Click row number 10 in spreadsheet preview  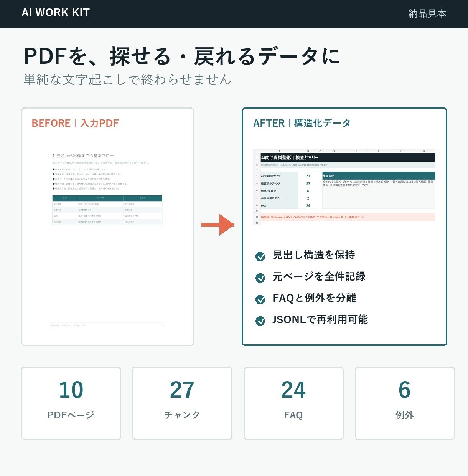(257, 217)
